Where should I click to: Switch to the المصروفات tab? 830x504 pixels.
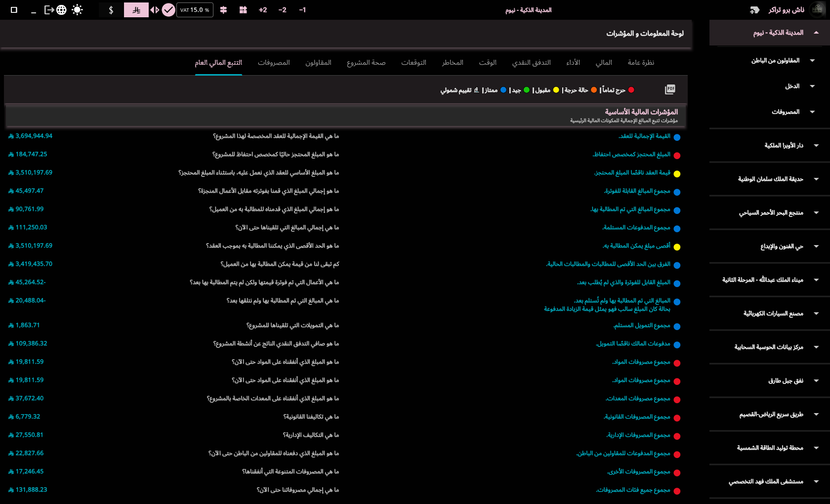pyautogui.click(x=274, y=63)
